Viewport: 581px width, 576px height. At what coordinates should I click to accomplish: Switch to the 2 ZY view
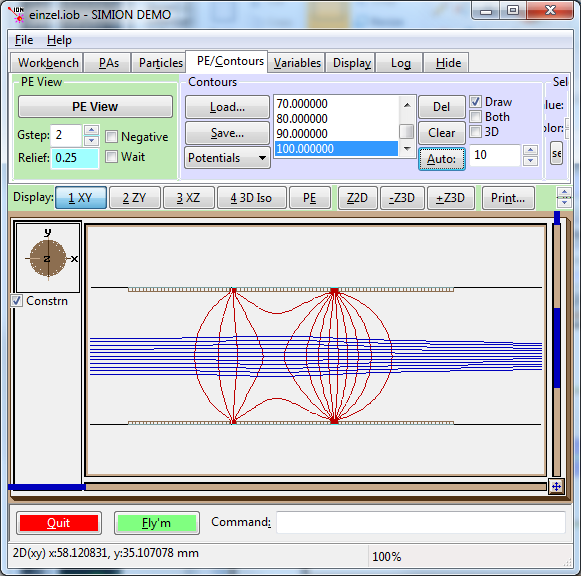[135, 198]
